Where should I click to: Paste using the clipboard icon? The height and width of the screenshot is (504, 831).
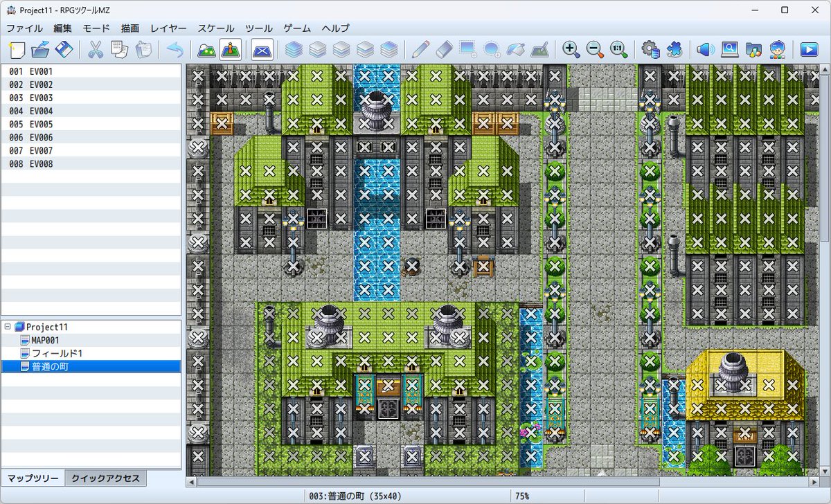tap(143, 49)
